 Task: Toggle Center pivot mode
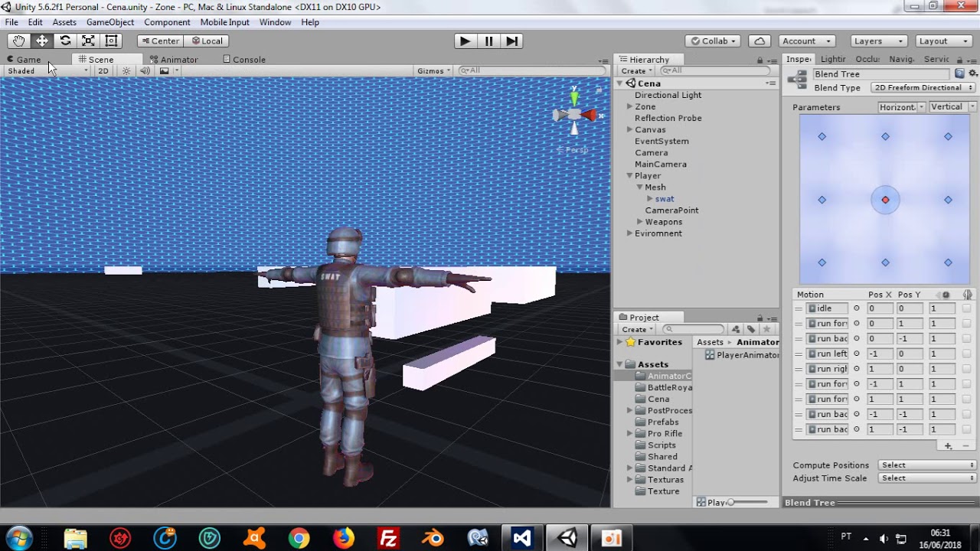(160, 41)
